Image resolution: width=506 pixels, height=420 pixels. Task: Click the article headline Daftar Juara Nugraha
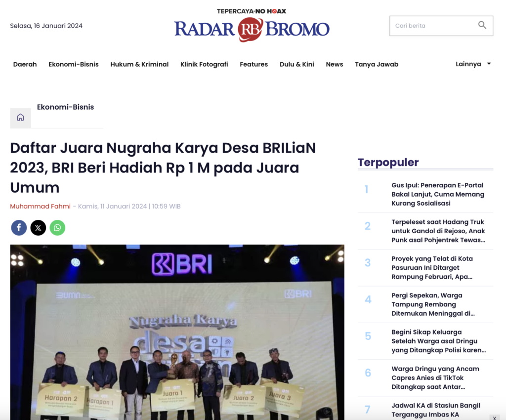pyautogui.click(x=163, y=168)
